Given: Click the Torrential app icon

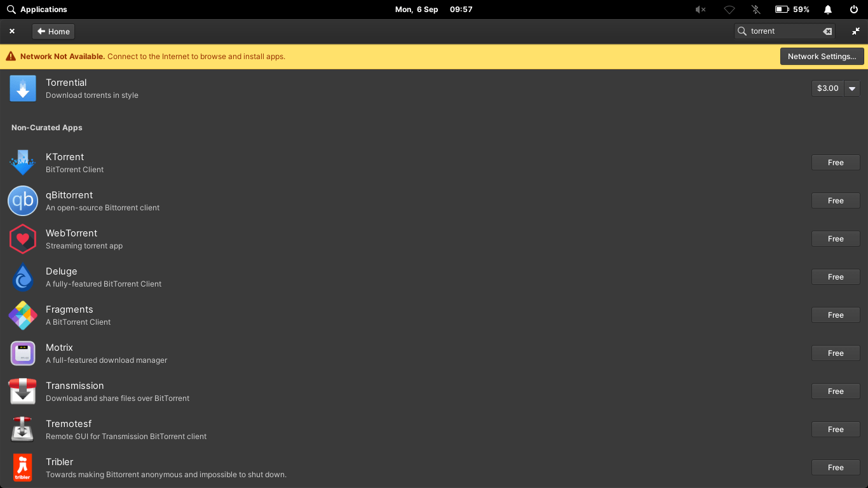Looking at the screenshot, I should coord(23,88).
